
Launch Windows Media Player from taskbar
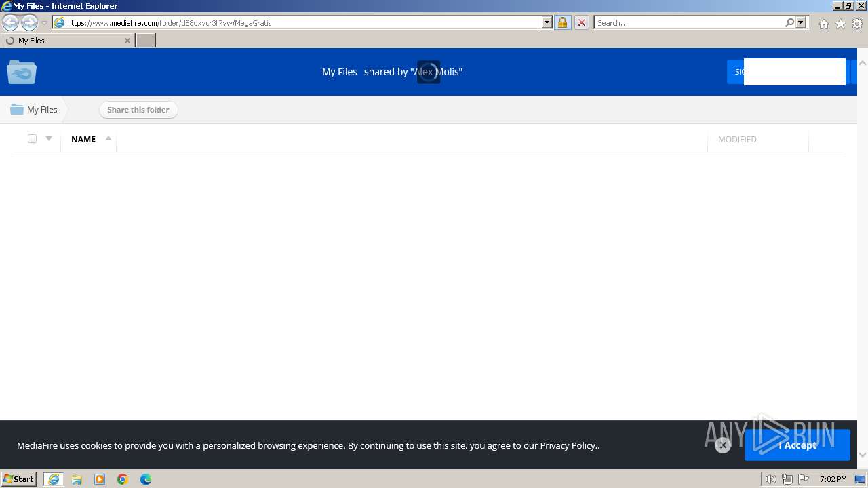coord(100,479)
